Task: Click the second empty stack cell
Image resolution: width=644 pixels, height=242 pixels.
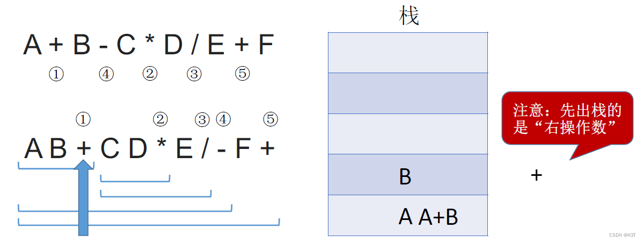Action: point(408,93)
